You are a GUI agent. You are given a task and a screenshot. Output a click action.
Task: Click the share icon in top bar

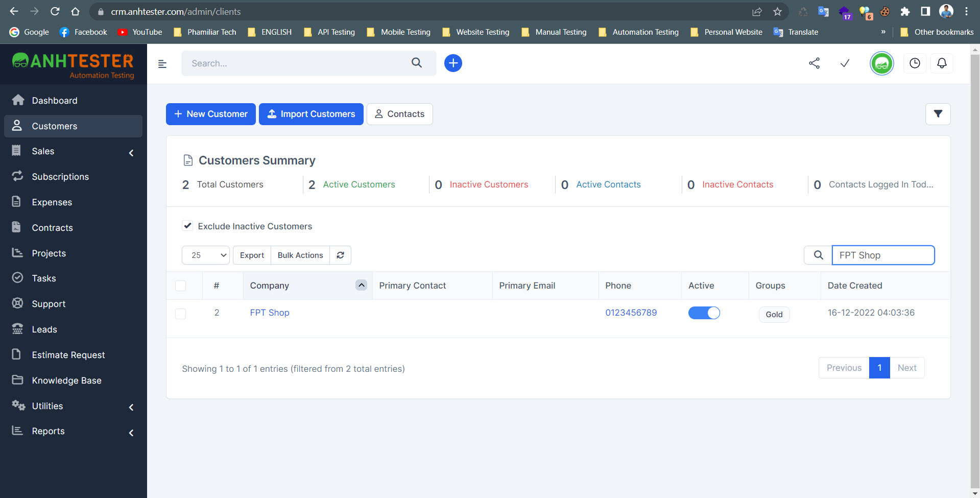pos(815,63)
